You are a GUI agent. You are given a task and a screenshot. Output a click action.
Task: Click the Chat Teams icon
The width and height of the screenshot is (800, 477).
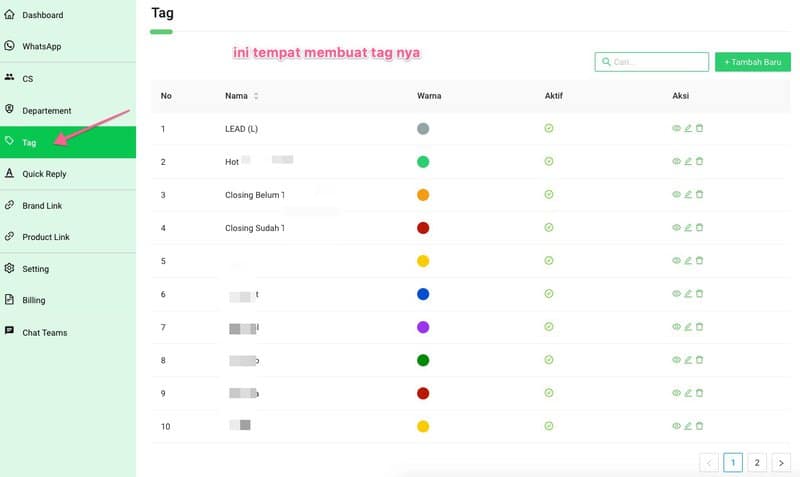pos(10,331)
